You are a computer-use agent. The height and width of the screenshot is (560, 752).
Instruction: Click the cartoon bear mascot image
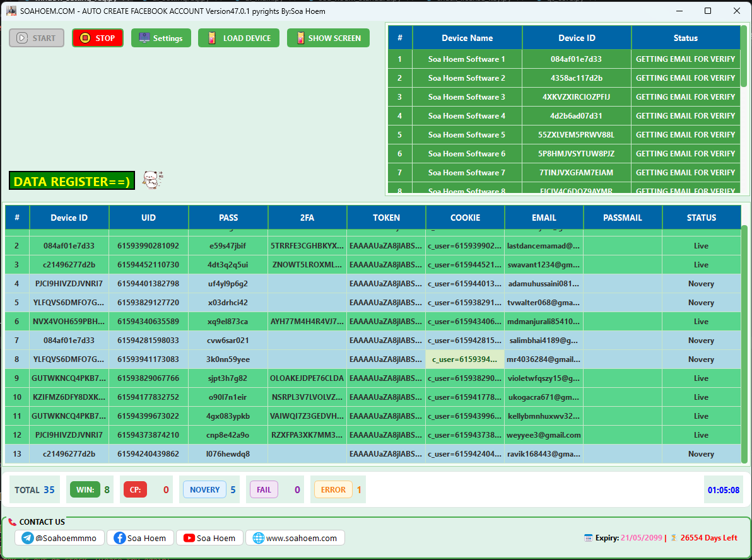coord(153,180)
